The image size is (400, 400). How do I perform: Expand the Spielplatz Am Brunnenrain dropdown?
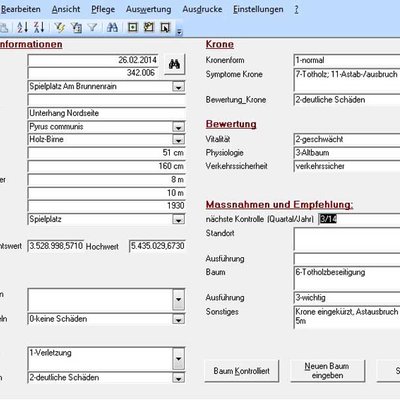point(178,87)
